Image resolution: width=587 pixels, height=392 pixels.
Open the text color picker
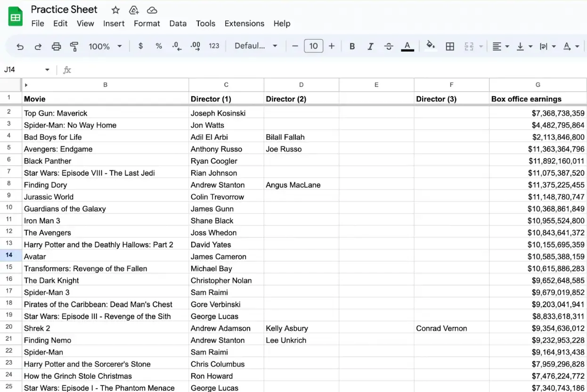pyautogui.click(x=408, y=46)
